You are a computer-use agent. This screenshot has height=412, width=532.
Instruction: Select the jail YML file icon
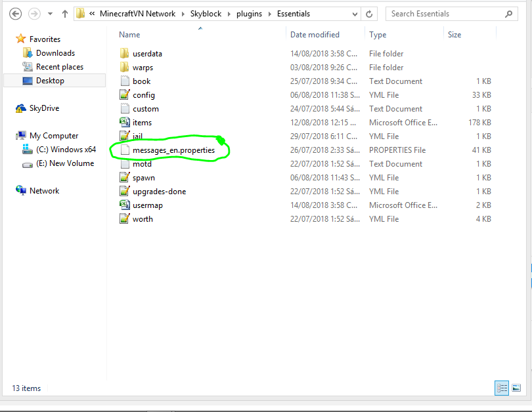click(x=125, y=136)
